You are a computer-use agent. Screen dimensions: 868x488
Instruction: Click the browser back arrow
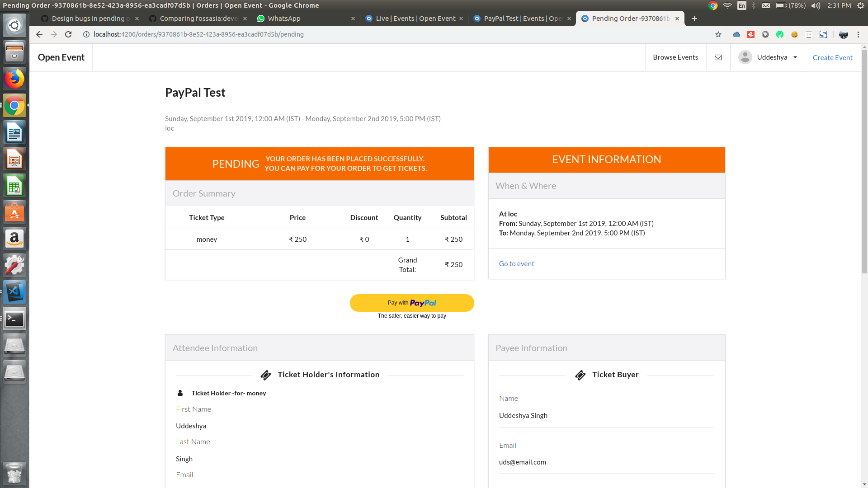39,34
